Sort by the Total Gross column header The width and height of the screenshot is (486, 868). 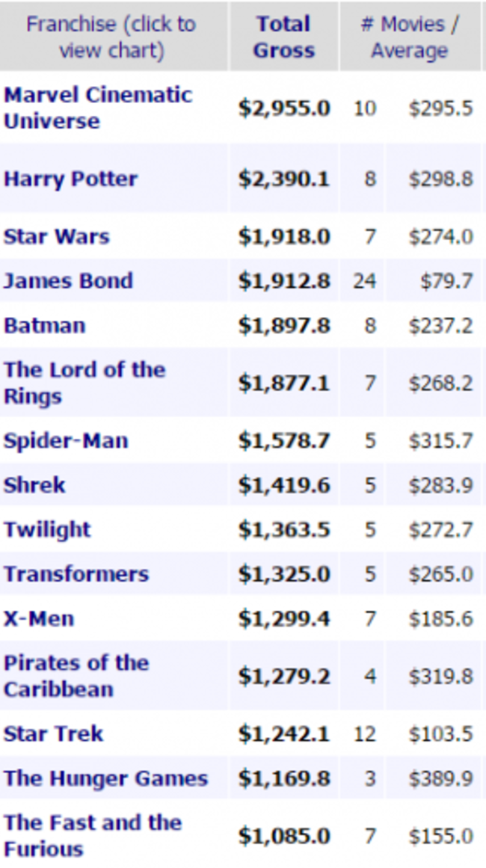pyautogui.click(x=283, y=37)
